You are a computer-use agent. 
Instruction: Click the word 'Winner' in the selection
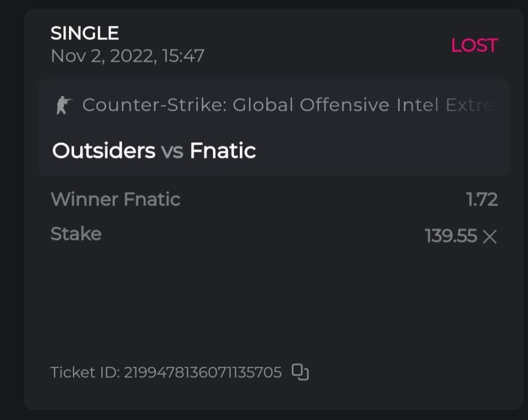pyautogui.click(x=84, y=199)
